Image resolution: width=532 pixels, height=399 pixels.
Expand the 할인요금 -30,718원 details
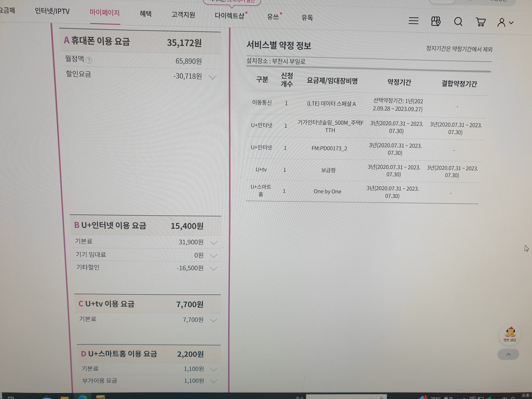click(x=213, y=77)
